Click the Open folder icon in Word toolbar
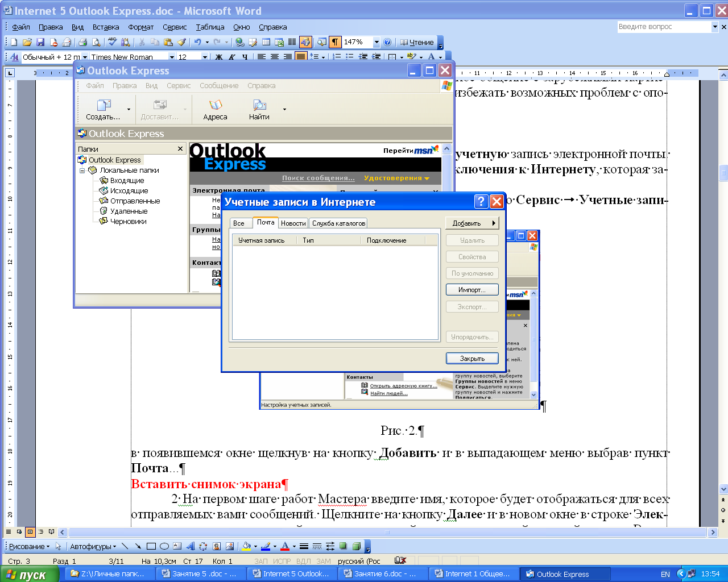Viewport: 728px width, 582px height. (x=27, y=42)
